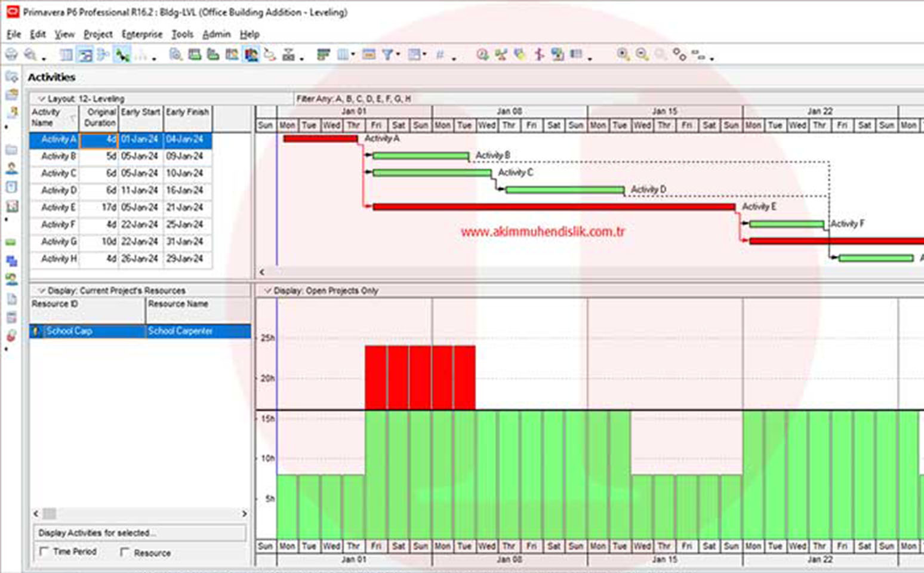Screen dimensions: 924x573
Task: Click the Group and Sort icon
Action: [x=324, y=55]
